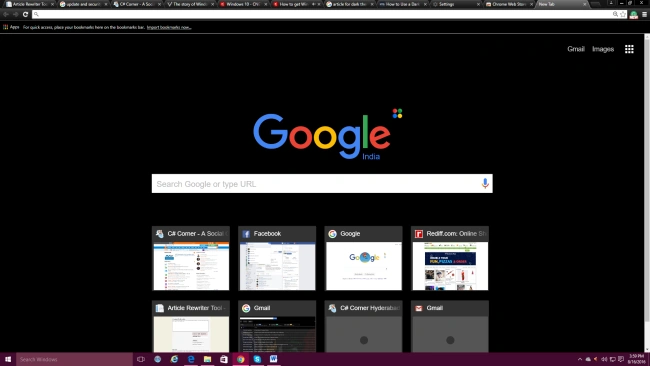The image size is (650, 366).
Task: Open Microsoft Word from the taskbar
Action: tap(274, 359)
